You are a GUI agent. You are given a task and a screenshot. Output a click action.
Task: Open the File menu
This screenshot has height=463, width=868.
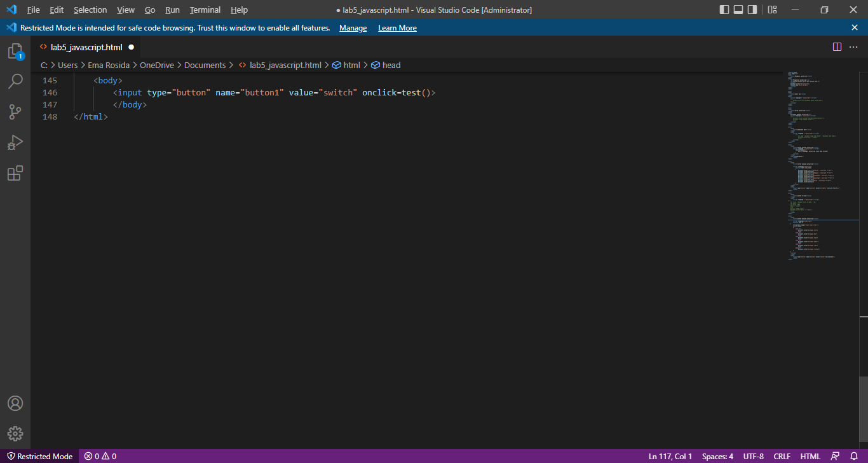coord(33,10)
